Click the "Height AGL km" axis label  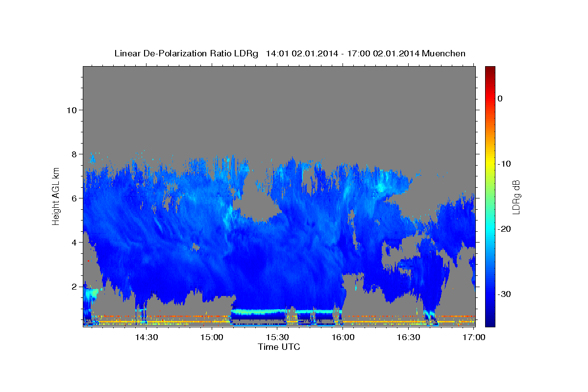56,196
